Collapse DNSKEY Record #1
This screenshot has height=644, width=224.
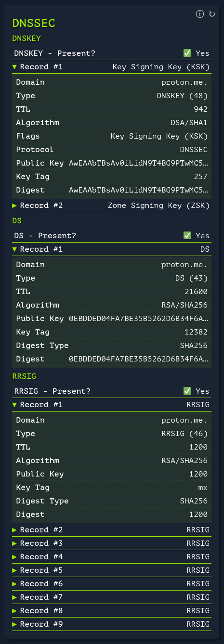click(112, 67)
